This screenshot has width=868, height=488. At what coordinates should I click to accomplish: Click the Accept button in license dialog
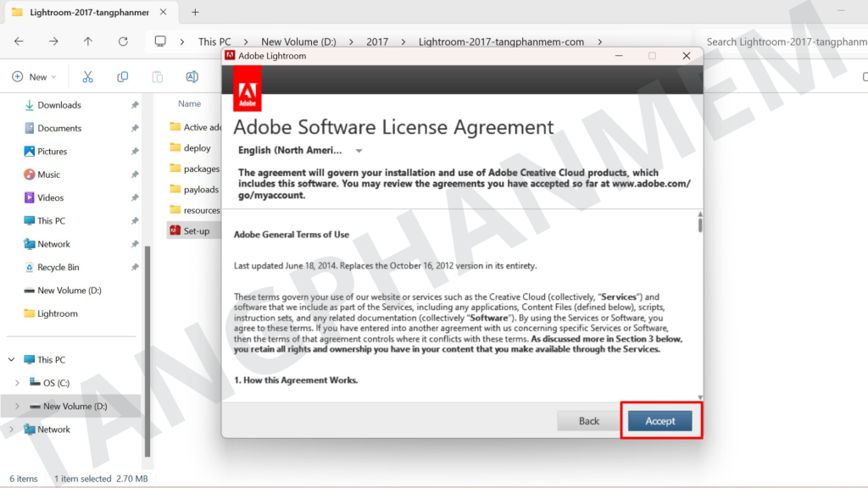(659, 421)
